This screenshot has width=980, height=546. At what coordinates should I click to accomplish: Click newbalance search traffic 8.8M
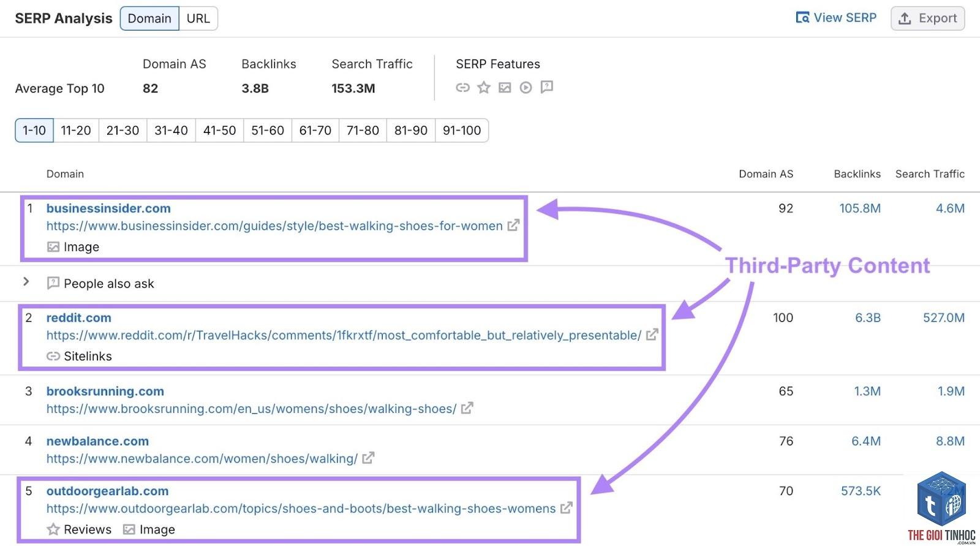point(950,441)
